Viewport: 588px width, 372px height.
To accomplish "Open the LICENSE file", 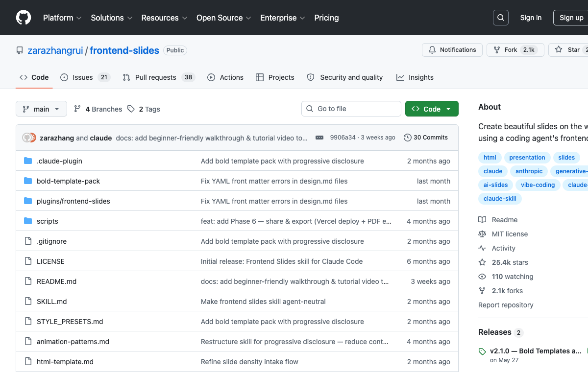I will click(50, 261).
